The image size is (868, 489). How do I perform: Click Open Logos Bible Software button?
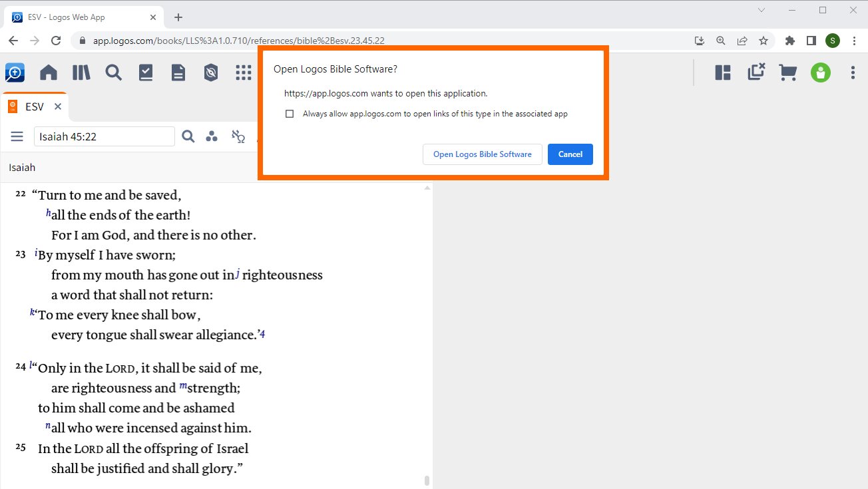coord(483,154)
